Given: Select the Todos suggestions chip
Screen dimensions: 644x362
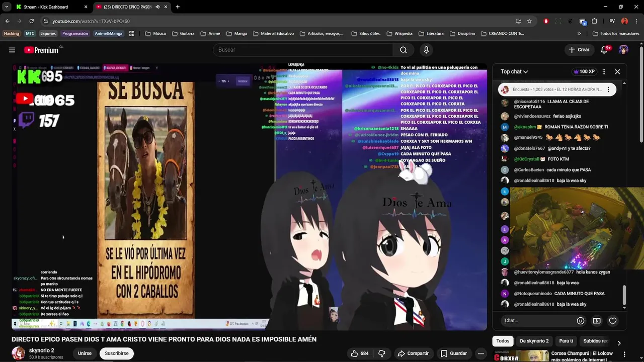Looking at the screenshot, I should click(x=503, y=341).
